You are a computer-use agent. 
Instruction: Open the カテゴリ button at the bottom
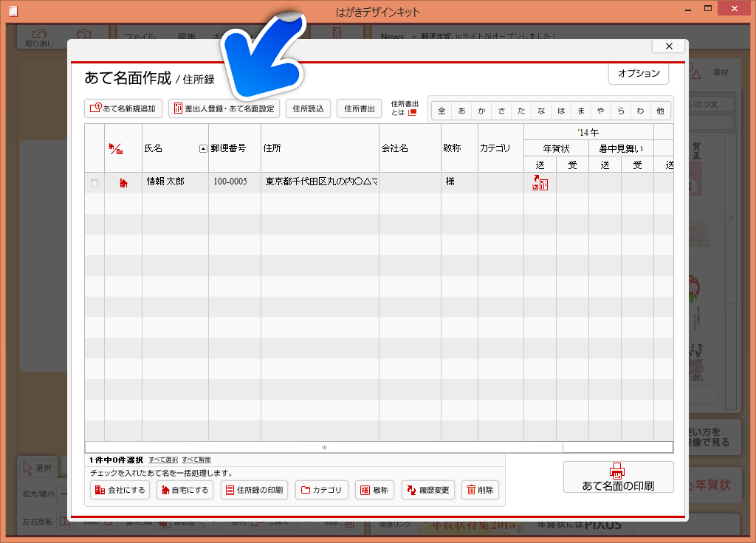click(321, 490)
